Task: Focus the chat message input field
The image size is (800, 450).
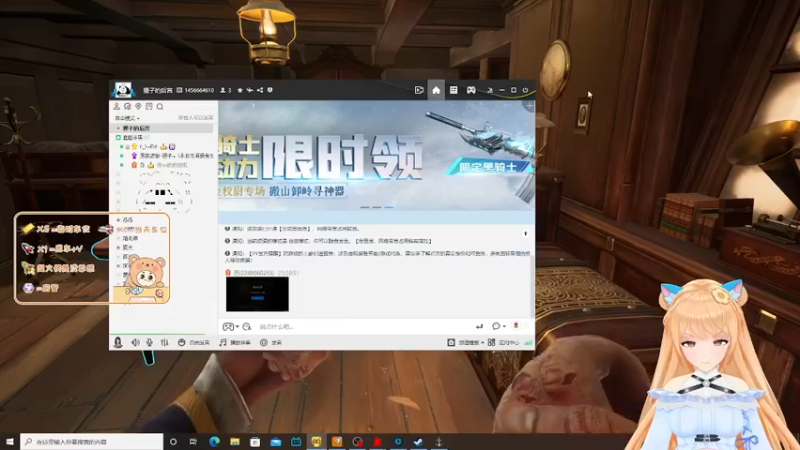Action: 365,327
